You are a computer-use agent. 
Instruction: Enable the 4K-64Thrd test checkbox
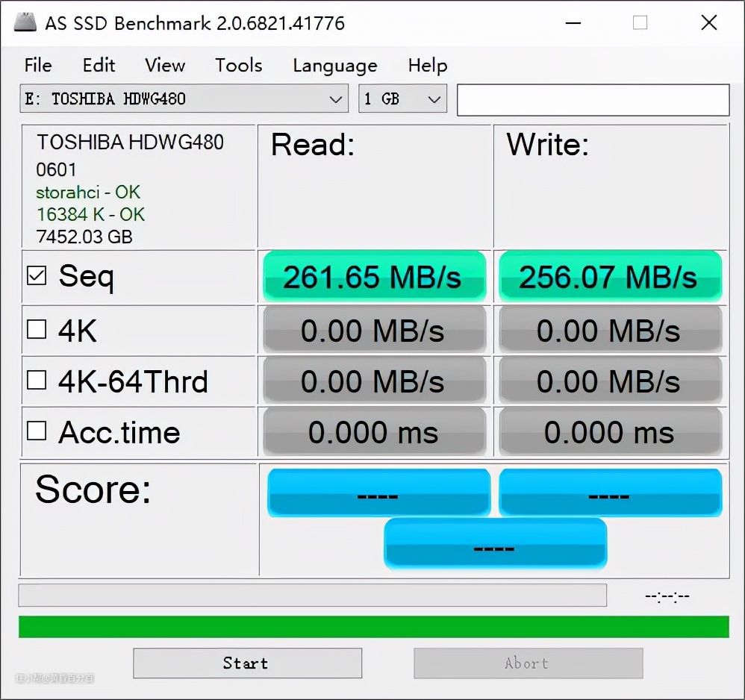point(36,381)
